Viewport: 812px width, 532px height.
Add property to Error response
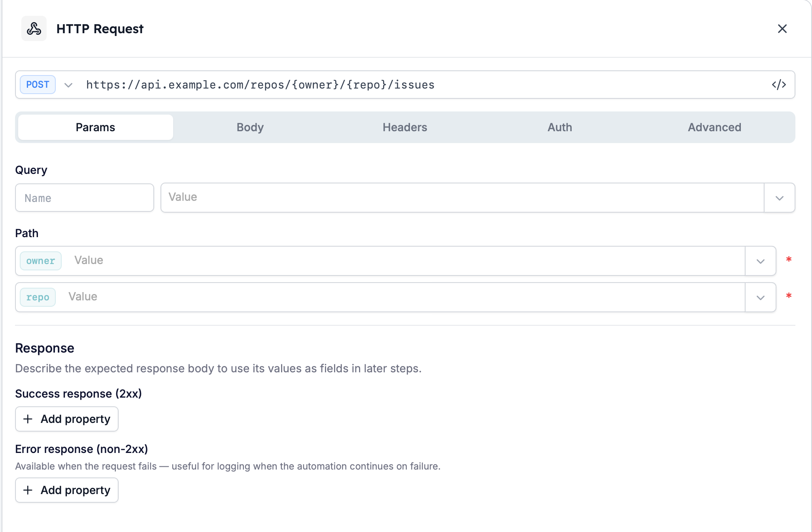tap(67, 490)
